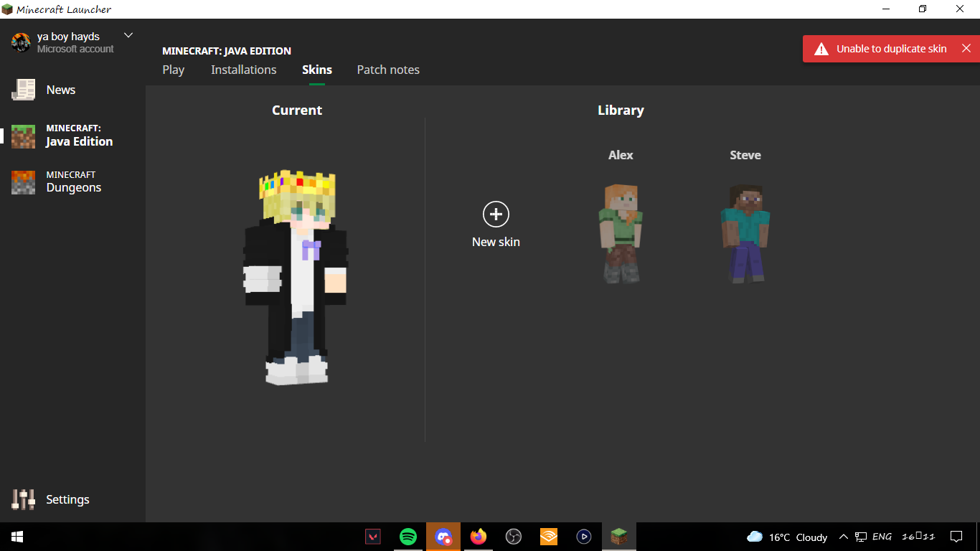Select Minecraft Java Edition grass block icon
Screen dimensions: 980x551
[23, 136]
